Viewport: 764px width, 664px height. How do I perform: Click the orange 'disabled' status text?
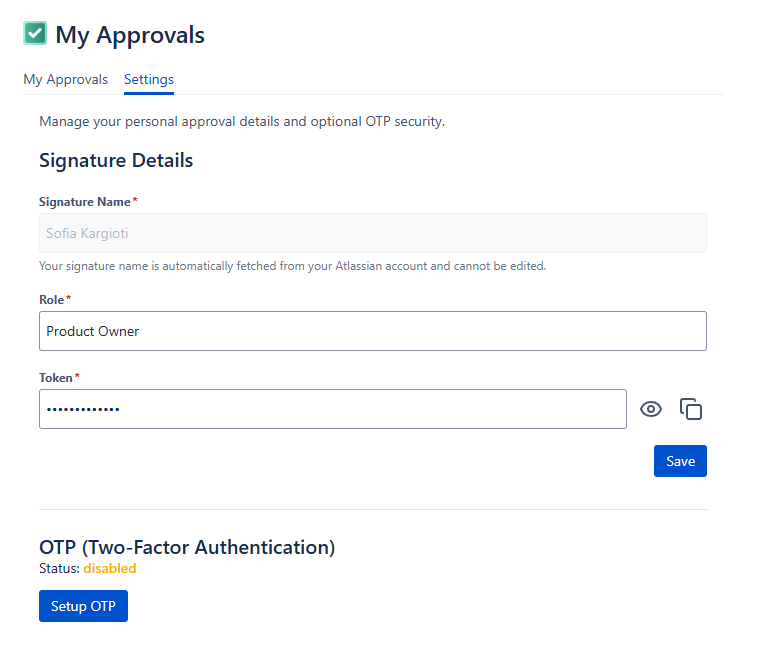109,569
